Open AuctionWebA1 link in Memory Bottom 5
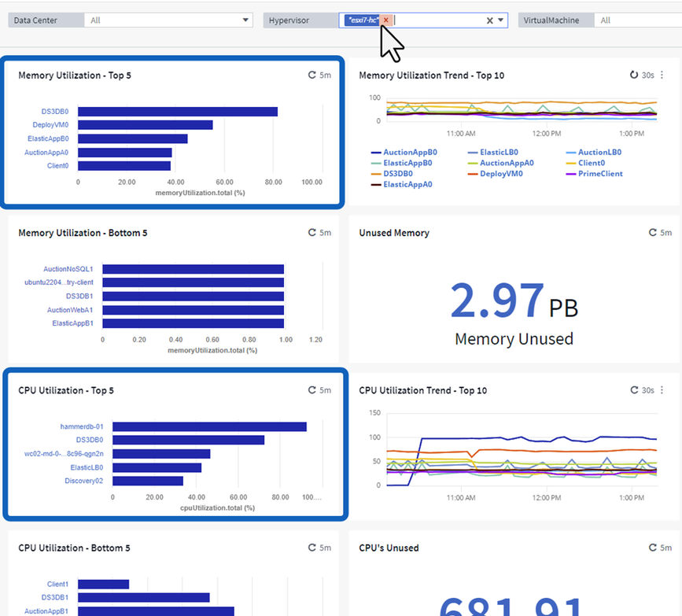 70,310
